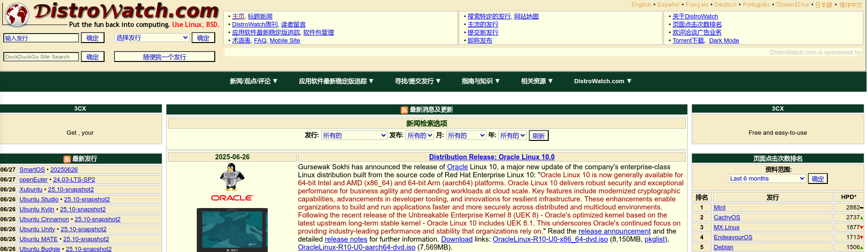Viewport: 868px width, 252px height.
Task: Expand the 寻找/提交发行 menu
Action: pyautogui.click(x=418, y=81)
